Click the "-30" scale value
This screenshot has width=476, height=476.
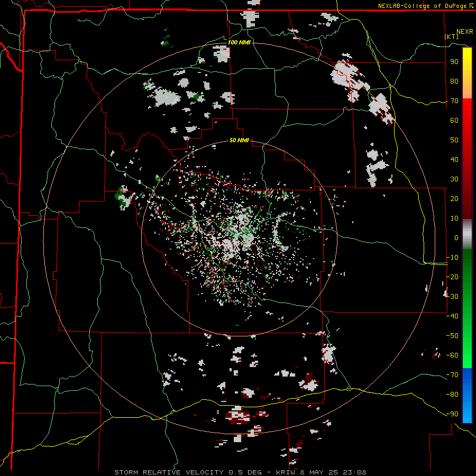452,297
